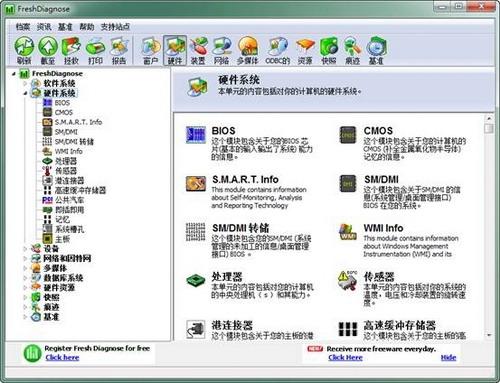Image resolution: width=500 pixels, height=383 pixels.
Task: Click the 报告 report toolbar icon
Action: tap(119, 50)
